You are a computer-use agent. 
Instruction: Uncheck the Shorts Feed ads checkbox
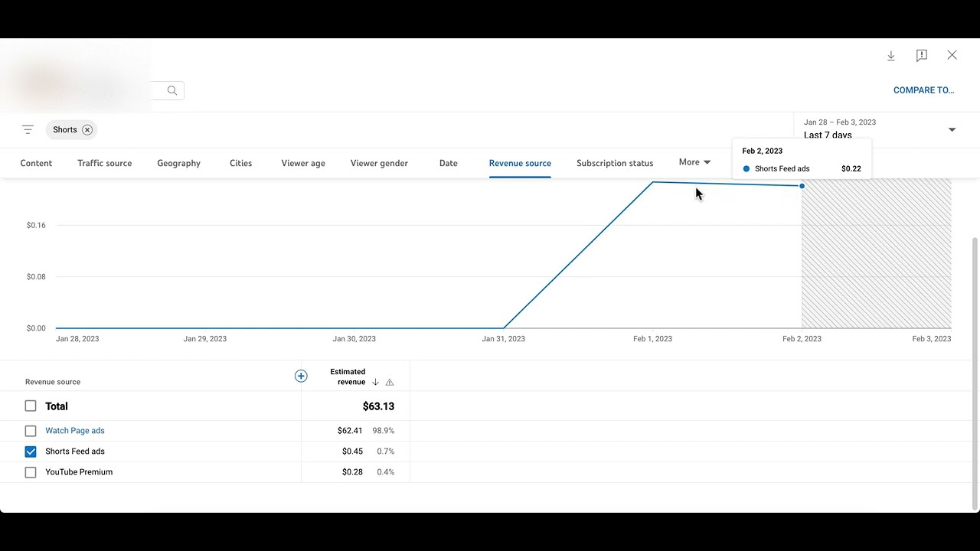(31, 452)
